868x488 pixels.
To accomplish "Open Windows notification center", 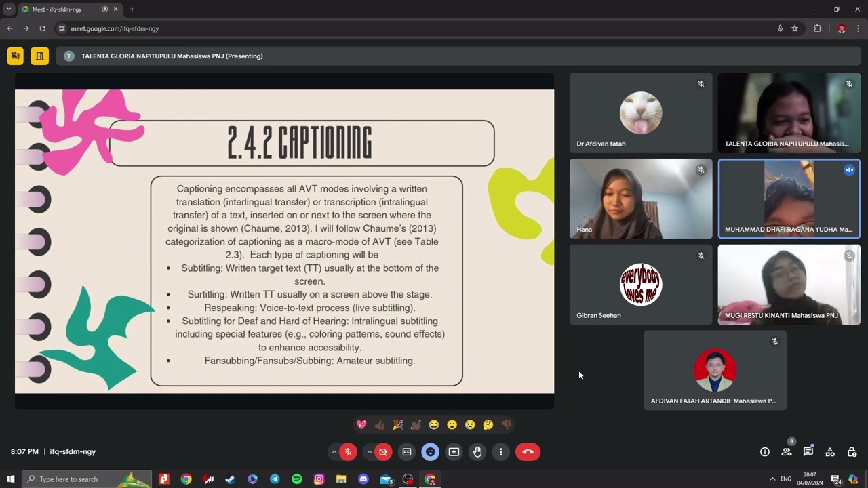I will [836, 479].
